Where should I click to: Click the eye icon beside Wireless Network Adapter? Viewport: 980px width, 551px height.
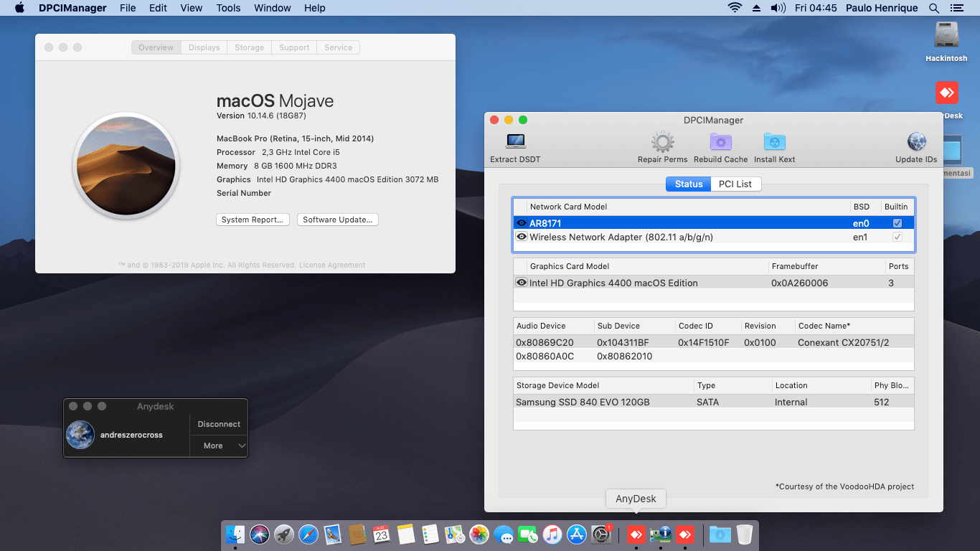522,237
